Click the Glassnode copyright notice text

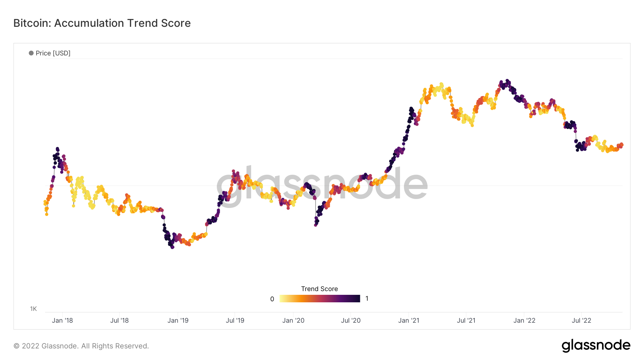click(81, 346)
